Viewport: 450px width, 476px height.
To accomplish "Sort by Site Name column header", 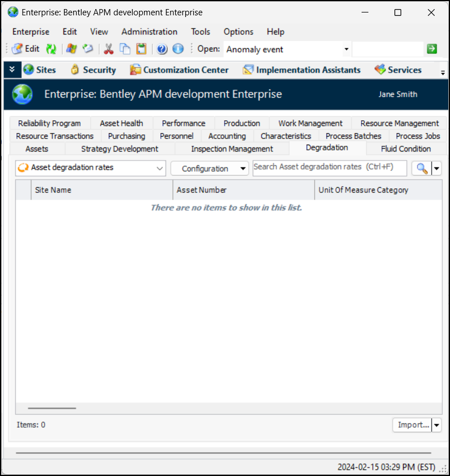I will tap(102, 190).
